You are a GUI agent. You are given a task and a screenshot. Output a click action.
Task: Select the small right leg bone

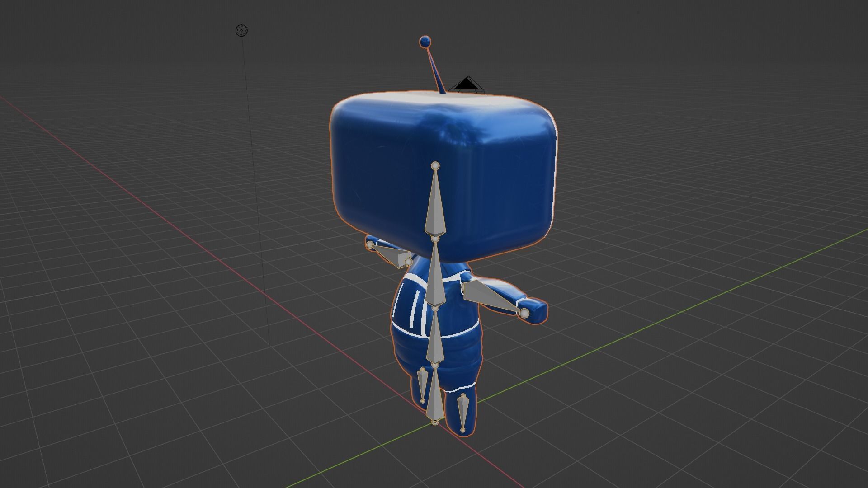click(462, 412)
